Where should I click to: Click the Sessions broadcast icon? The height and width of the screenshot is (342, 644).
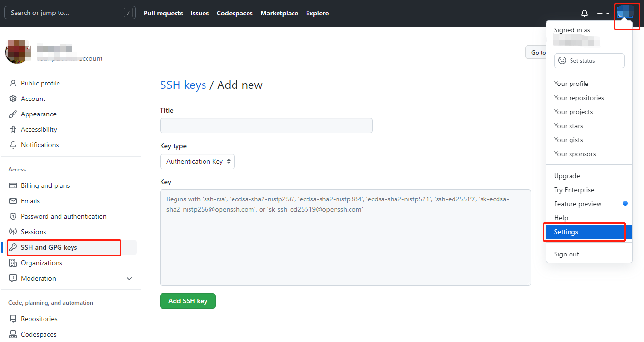[13, 232]
